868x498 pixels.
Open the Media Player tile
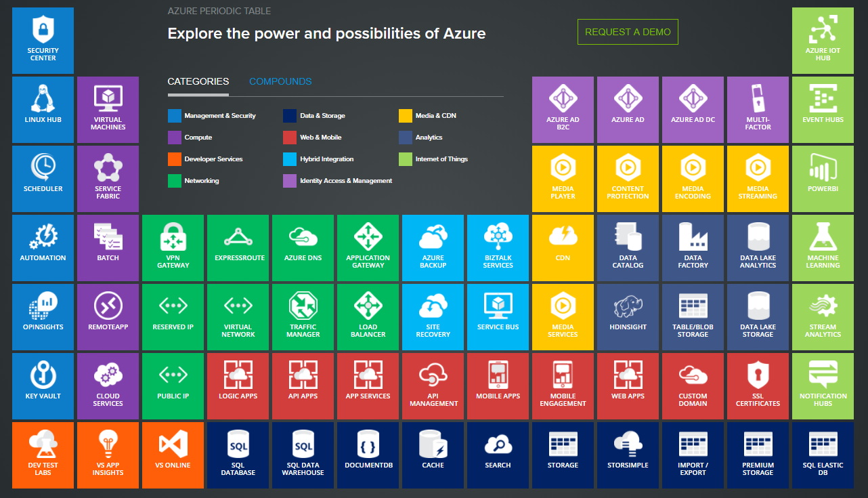pos(563,178)
